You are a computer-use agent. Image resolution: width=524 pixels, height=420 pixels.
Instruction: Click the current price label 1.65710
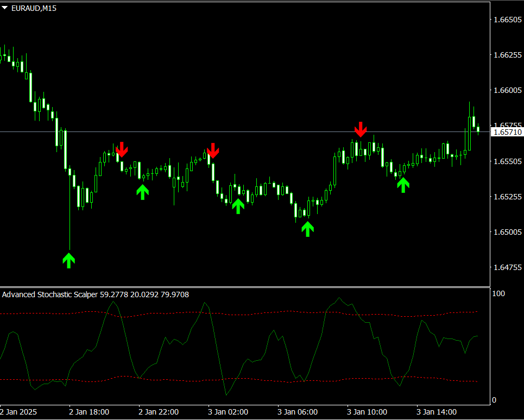[507, 132]
